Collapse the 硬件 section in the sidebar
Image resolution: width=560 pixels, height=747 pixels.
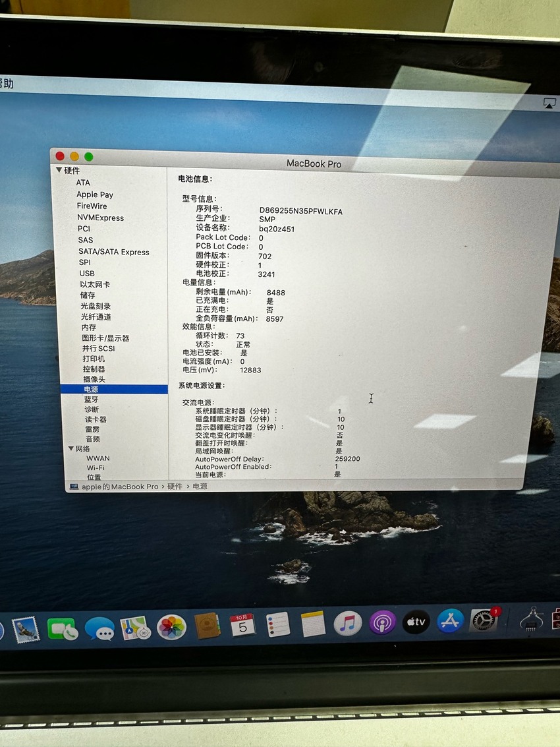[x=59, y=170]
